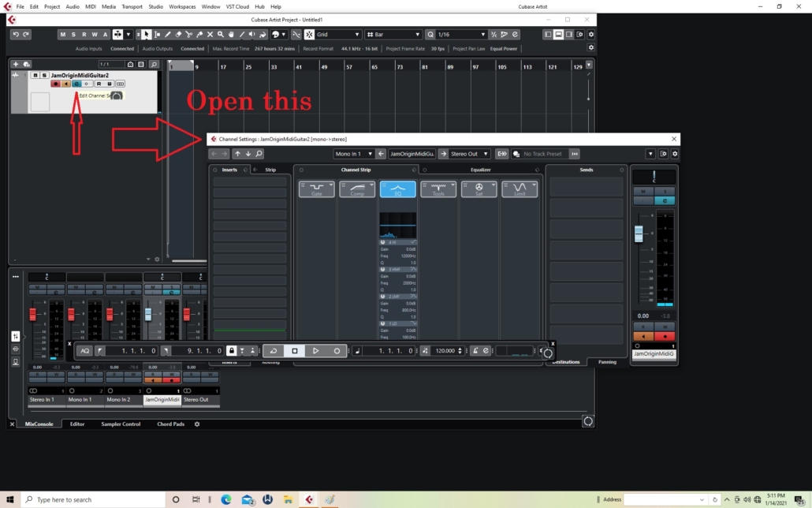Select the Stereo Out mixer channel
Image resolution: width=812 pixels, height=508 pixels.
200,400
